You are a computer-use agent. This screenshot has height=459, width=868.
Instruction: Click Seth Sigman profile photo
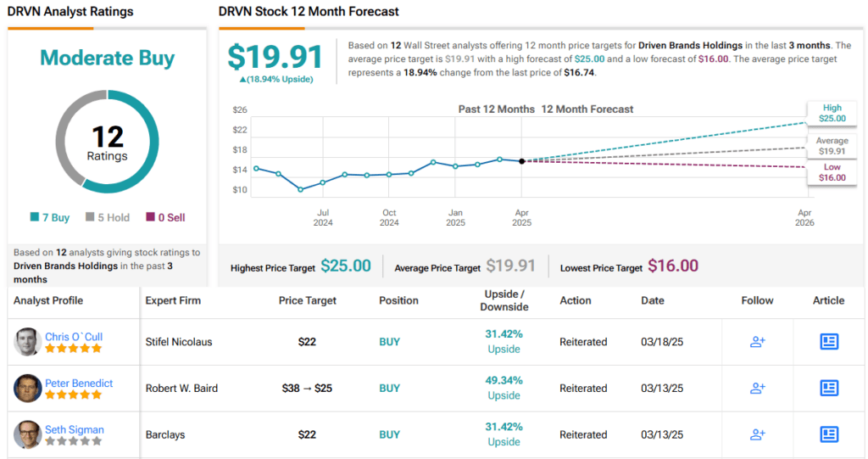(x=28, y=434)
